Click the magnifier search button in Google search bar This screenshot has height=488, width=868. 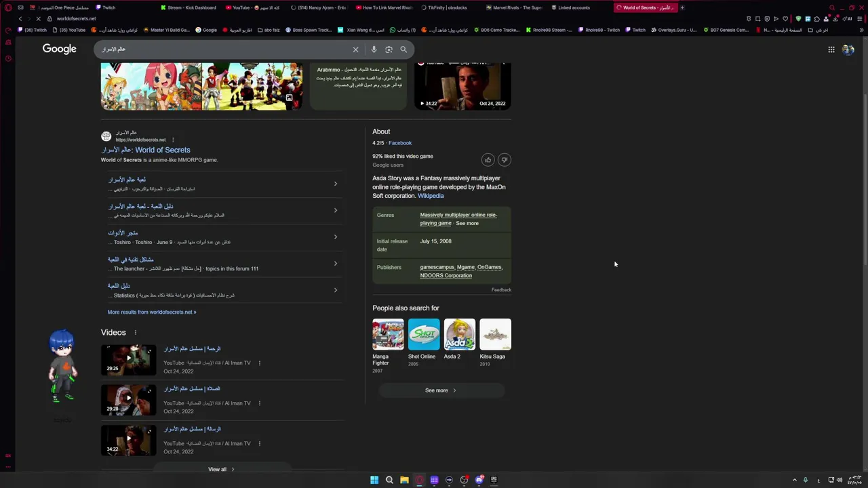point(403,49)
